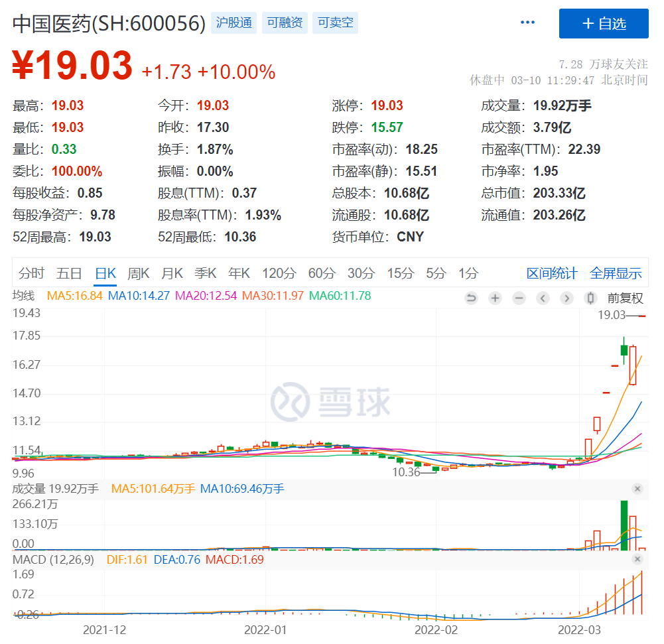This screenshot has height=644, width=664.
Task: Switch to the 分时 chart tab
Action: [x=31, y=273]
